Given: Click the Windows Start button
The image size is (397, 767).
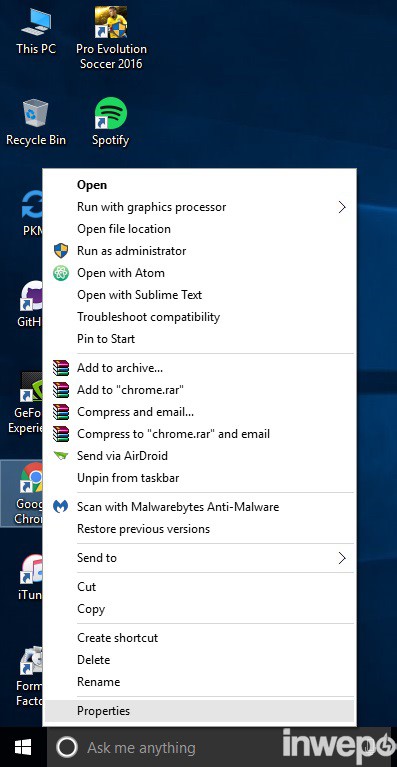Looking at the screenshot, I should (x=23, y=747).
